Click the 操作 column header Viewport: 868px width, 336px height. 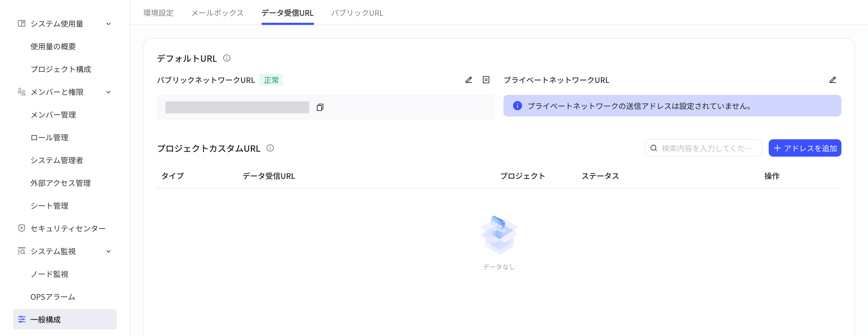coord(772,176)
